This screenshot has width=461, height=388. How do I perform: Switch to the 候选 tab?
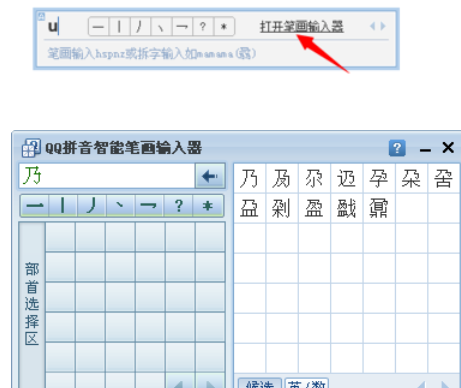(x=260, y=383)
